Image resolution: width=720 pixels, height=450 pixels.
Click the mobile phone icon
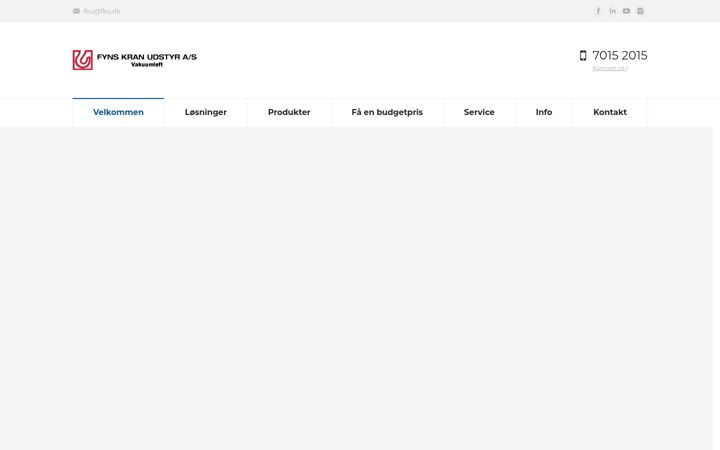583,56
